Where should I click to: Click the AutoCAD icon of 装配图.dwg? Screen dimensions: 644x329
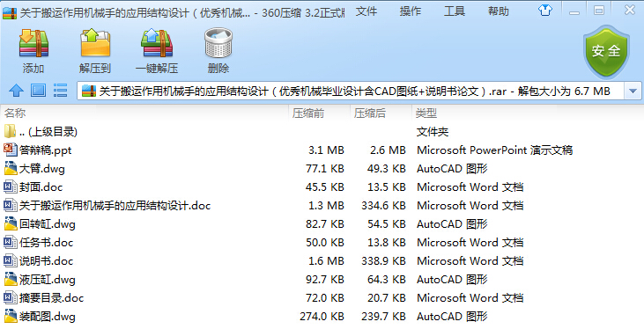pos(10,316)
